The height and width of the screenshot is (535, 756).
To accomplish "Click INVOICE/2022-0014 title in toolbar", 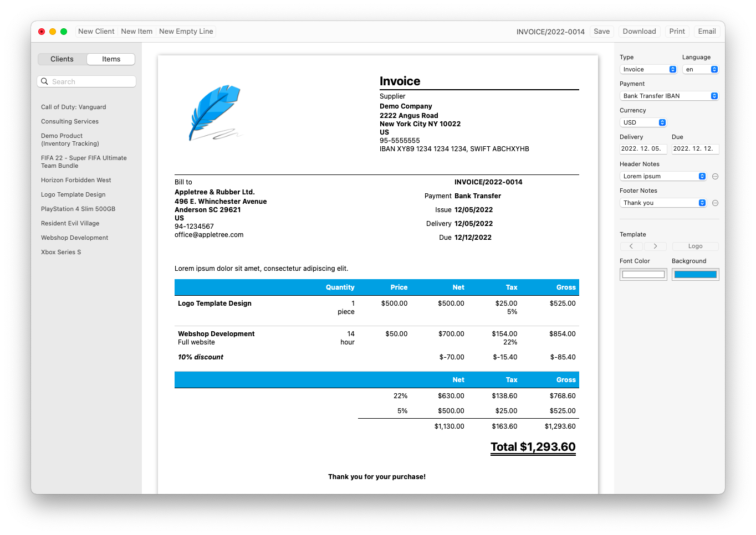I will [x=550, y=32].
